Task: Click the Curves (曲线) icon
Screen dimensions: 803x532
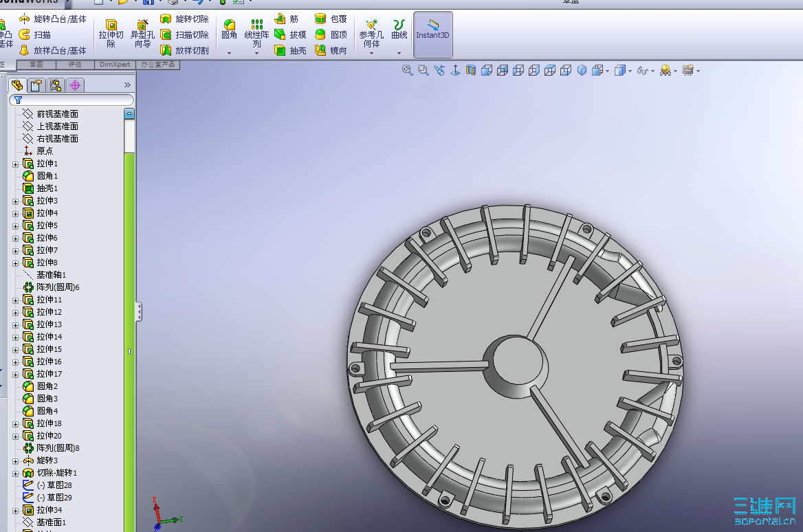Action: pos(399,24)
